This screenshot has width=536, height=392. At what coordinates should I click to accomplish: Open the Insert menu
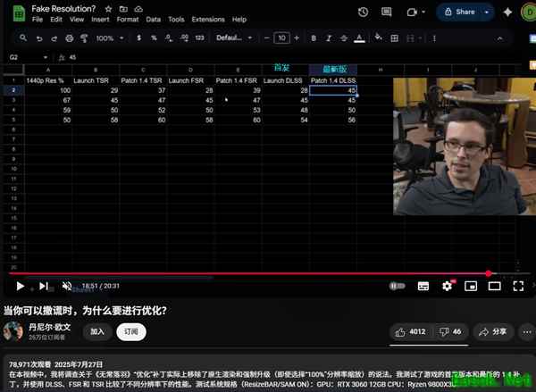100,19
